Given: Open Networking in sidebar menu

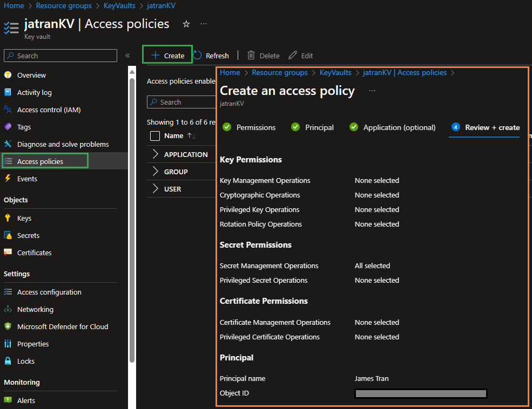Looking at the screenshot, I should (x=35, y=309).
